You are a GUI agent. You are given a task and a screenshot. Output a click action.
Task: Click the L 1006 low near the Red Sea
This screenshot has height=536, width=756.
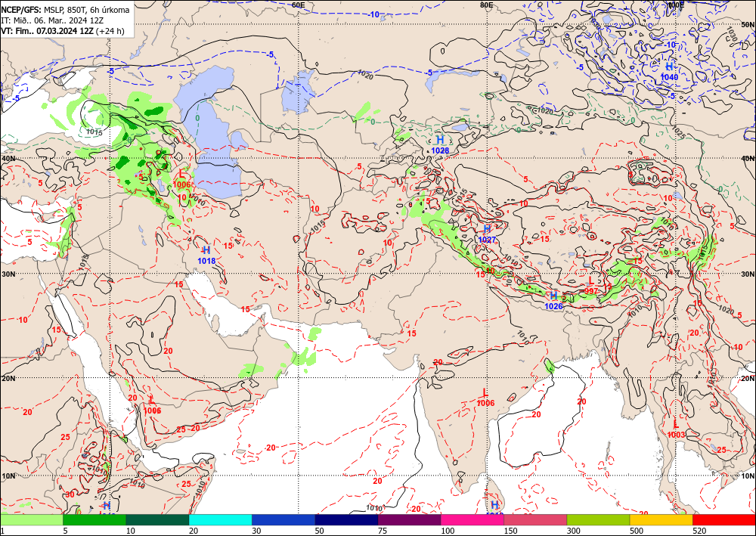tap(153, 405)
